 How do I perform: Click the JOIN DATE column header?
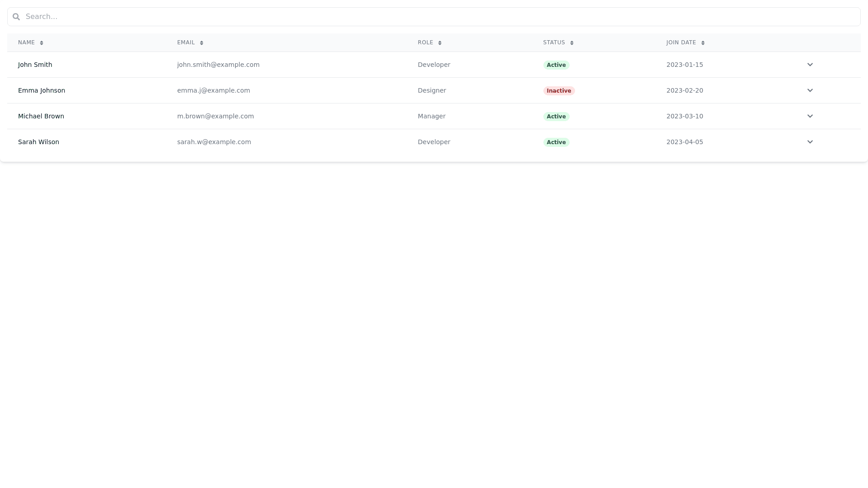click(x=681, y=42)
